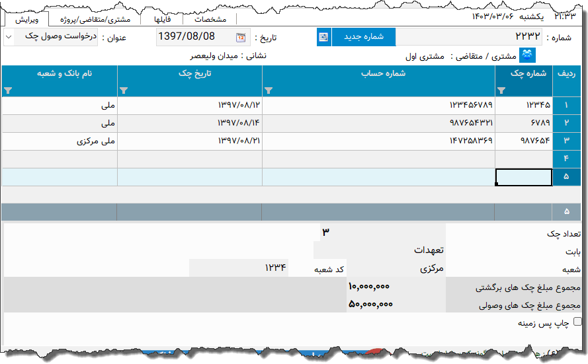Image resolution: width=588 pixels, height=364 pixels.
Task: Select row header ۳
Action: 566,141
